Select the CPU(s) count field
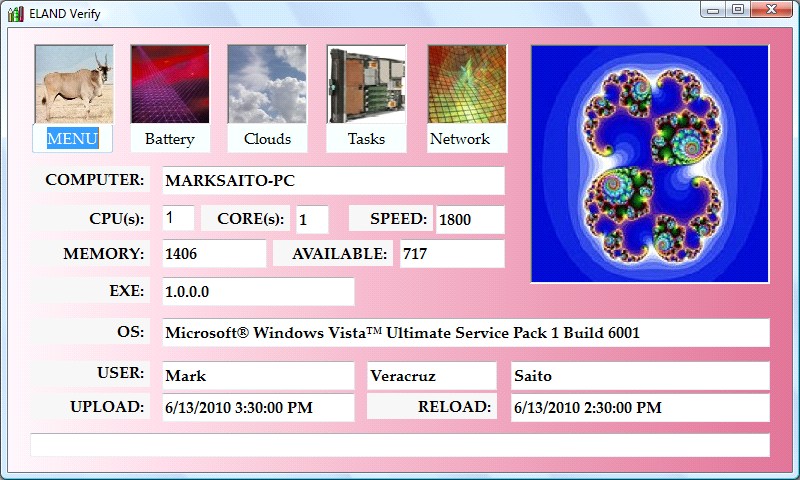 (x=178, y=218)
